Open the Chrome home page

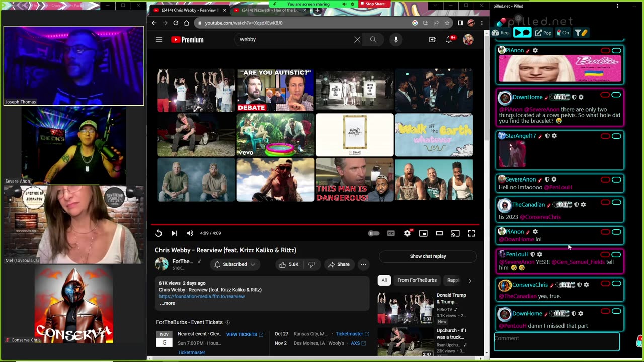click(x=186, y=23)
